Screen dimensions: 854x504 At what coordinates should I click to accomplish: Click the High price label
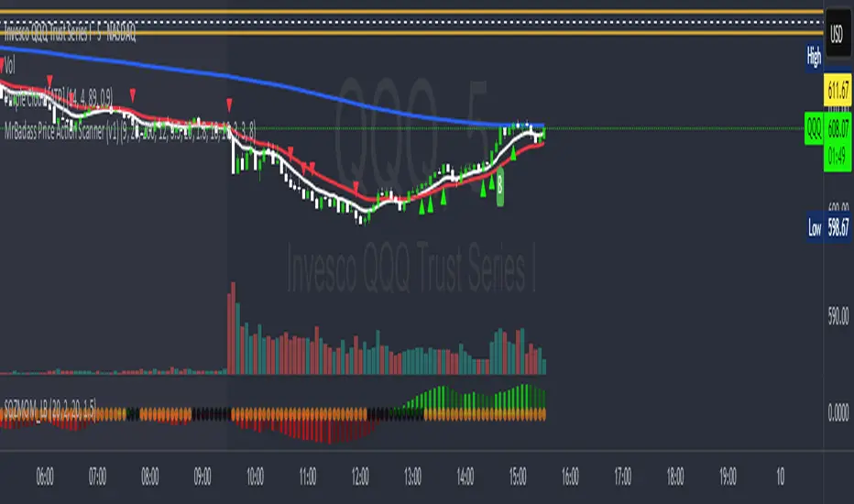(815, 57)
